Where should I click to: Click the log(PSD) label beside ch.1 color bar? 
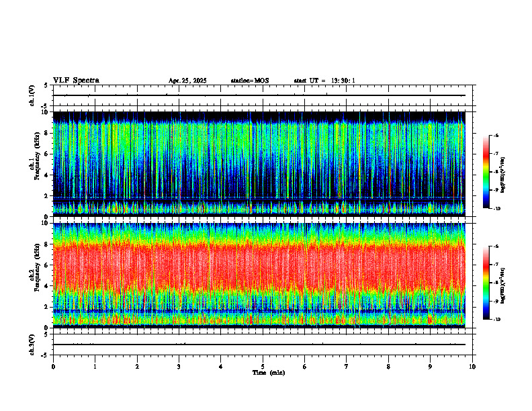[503, 175]
